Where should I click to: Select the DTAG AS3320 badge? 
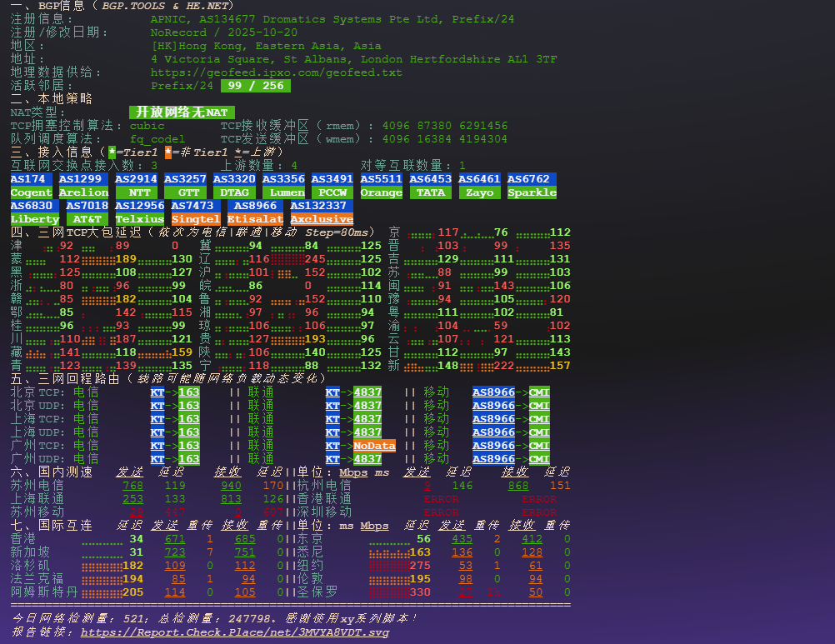(x=235, y=185)
